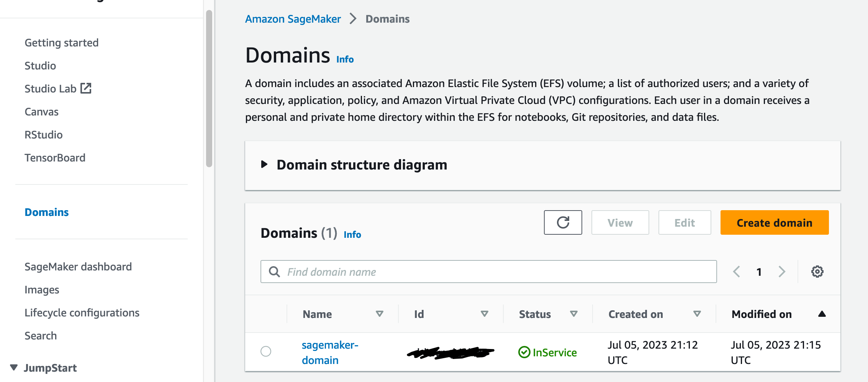Collapse the JumpStart sidebar section
This screenshot has height=382, width=868.
14,367
